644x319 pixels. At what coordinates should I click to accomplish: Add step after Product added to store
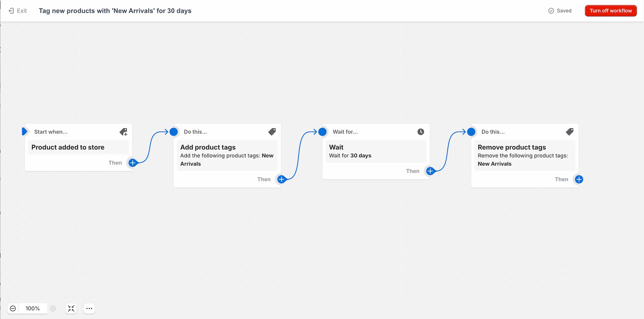[x=133, y=163]
